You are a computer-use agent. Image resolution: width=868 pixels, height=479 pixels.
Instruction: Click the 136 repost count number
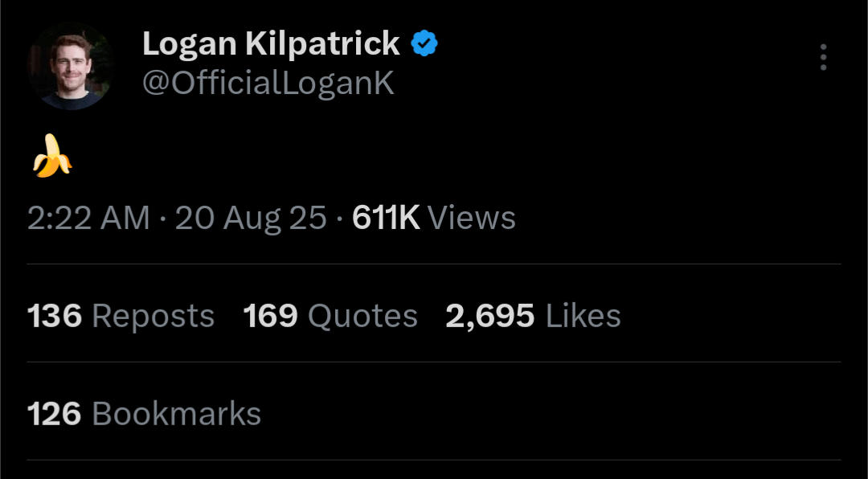(55, 317)
